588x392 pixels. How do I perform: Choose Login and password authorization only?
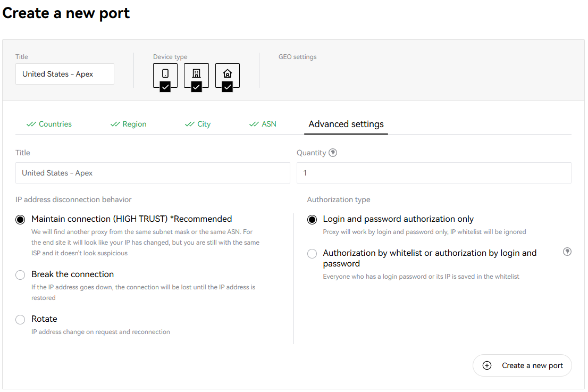(312, 220)
